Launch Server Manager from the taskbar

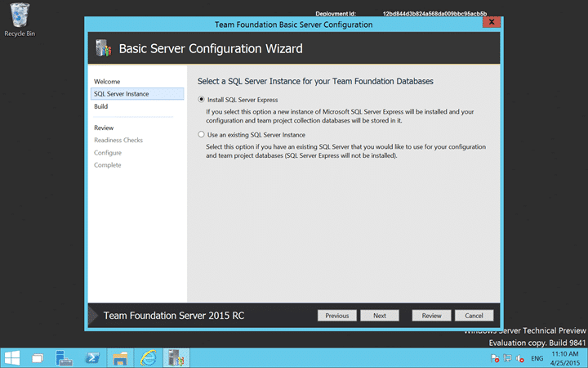click(x=64, y=358)
